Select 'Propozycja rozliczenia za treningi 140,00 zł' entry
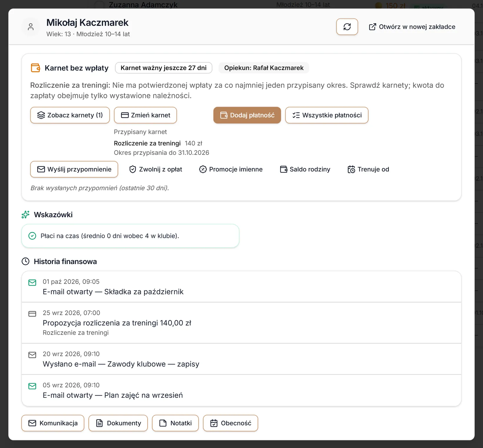The image size is (483, 448). [241, 323]
